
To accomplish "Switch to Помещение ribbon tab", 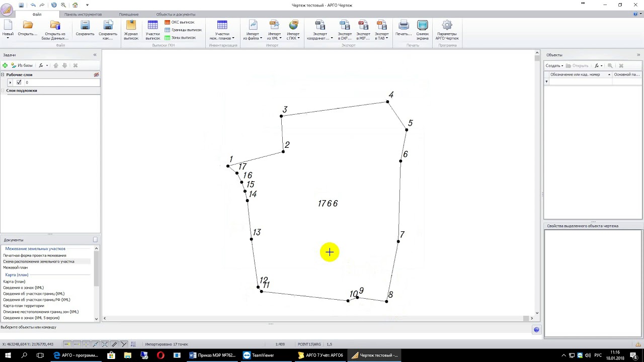I will point(129,15).
